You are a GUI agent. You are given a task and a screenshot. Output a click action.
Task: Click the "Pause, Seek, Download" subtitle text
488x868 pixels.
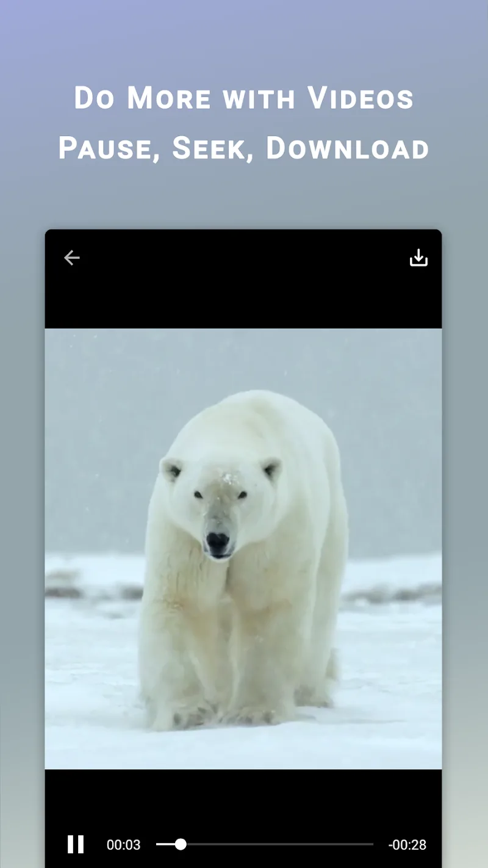click(x=244, y=148)
